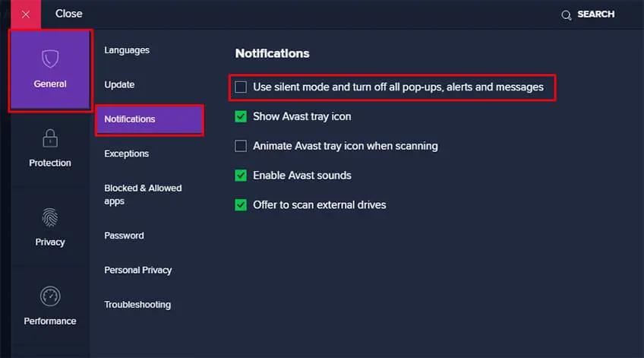Open Performance via the gauge icon

(x=50, y=296)
